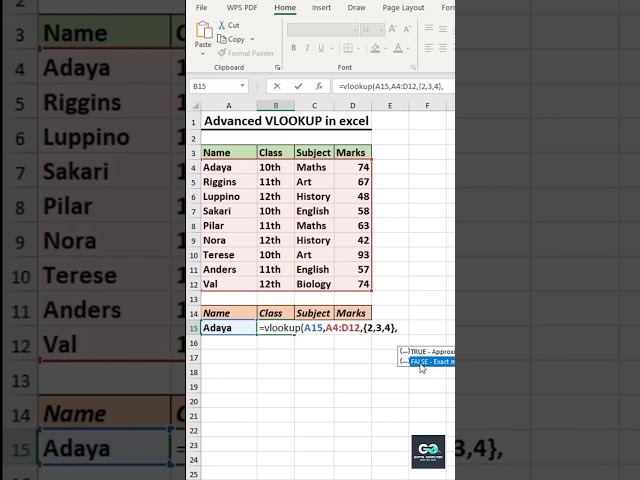Expand the Font Color palette arrow
Viewport: 640px width, 480px height.
pyautogui.click(x=408, y=48)
